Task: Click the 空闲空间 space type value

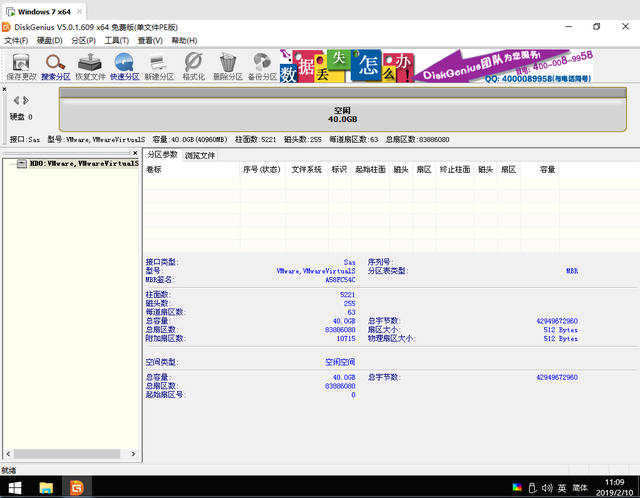Action: 340,362
